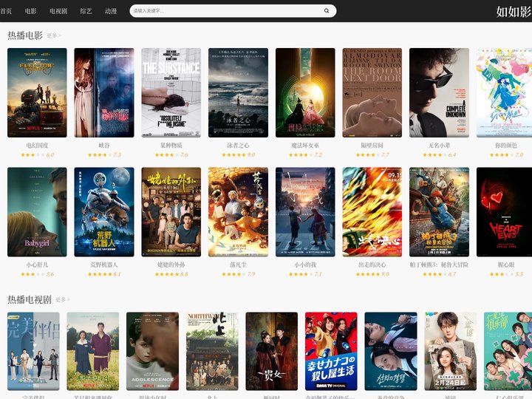Open the Paddington bear movie poster

click(x=439, y=212)
